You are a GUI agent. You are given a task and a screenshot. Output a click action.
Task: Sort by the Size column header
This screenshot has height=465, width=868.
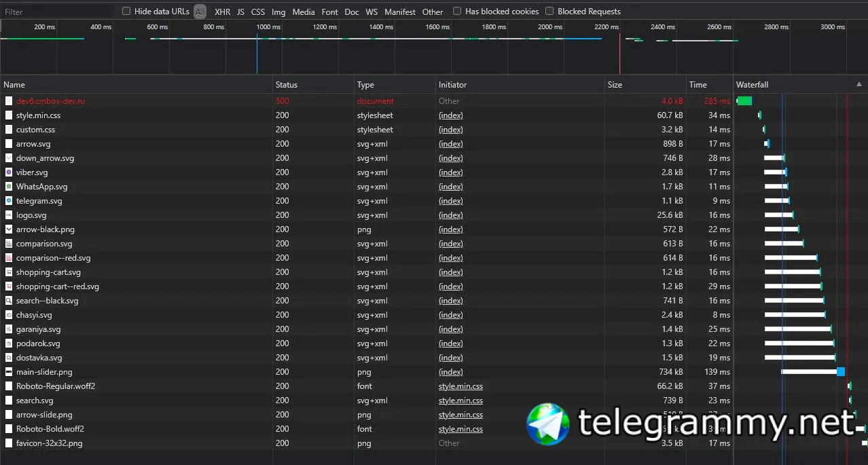click(645, 85)
